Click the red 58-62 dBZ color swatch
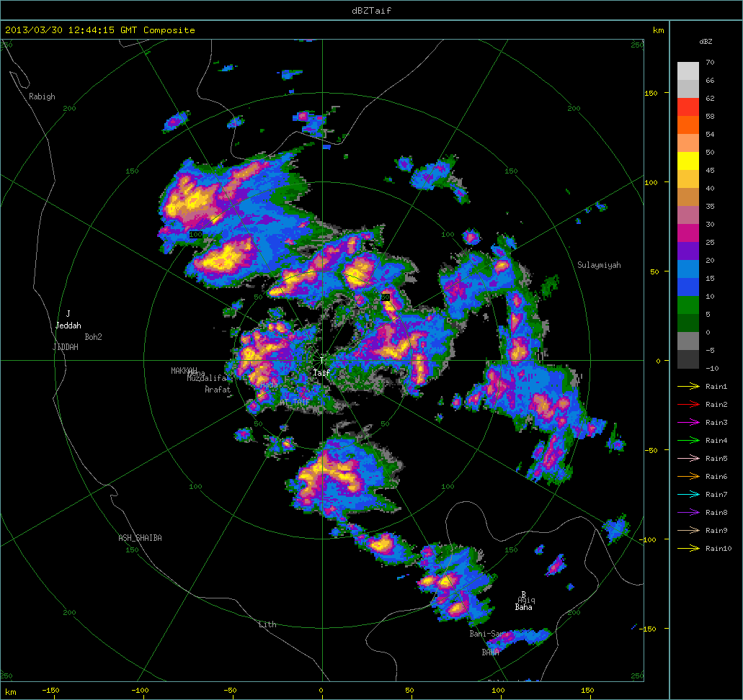The width and height of the screenshot is (743, 700). pos(688,107)
